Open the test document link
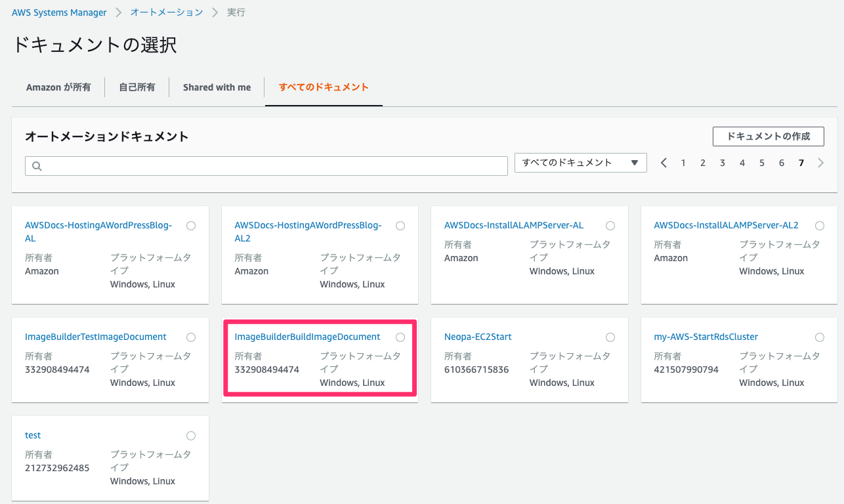The width and height of the screenshot is (844, 504). (33, 435)
